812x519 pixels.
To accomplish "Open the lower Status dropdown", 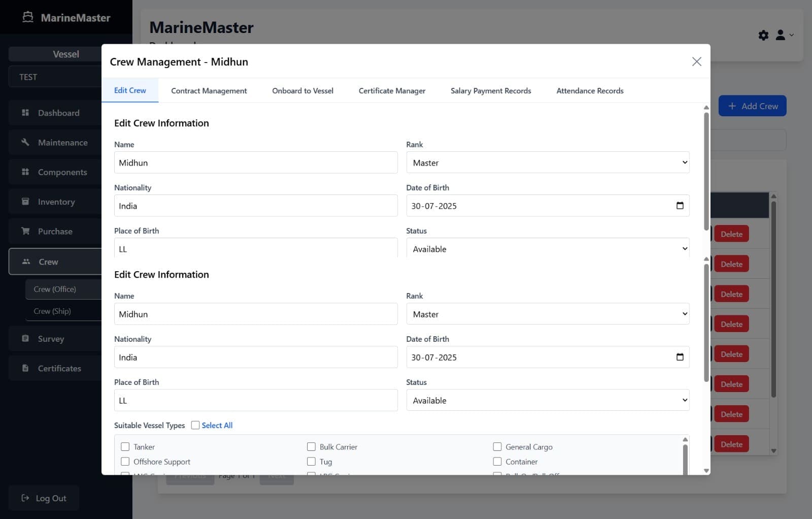I will [x=548, y=400].
